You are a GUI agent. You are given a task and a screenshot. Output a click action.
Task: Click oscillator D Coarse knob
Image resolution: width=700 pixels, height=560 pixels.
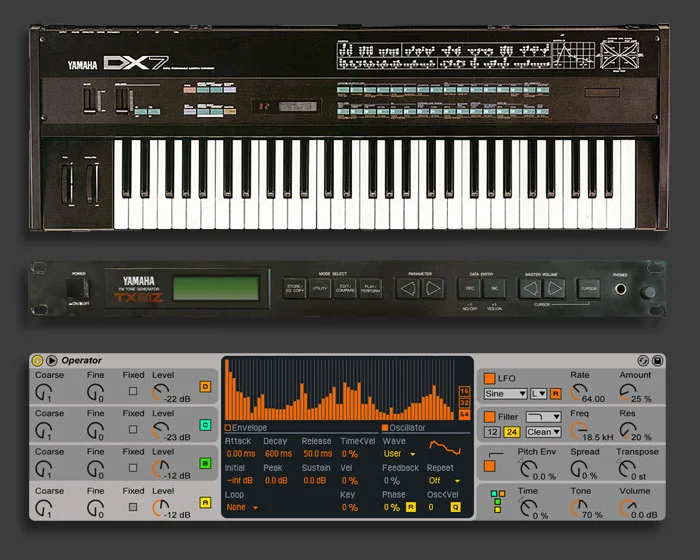point(43,393)
